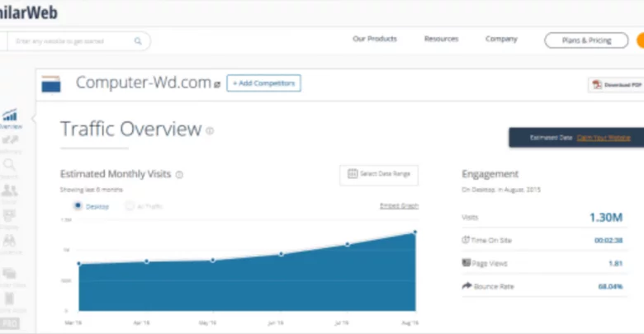Click the Computer-Wd.com site favicon thumbnail

pos(51,83)
